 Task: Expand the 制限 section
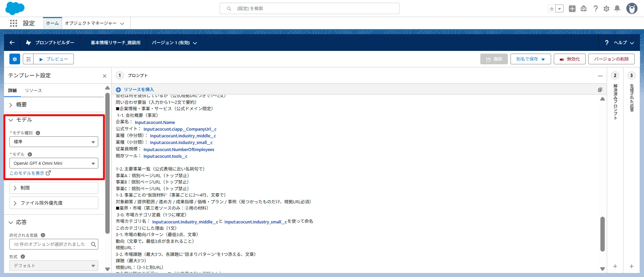[x=54, y=188]
